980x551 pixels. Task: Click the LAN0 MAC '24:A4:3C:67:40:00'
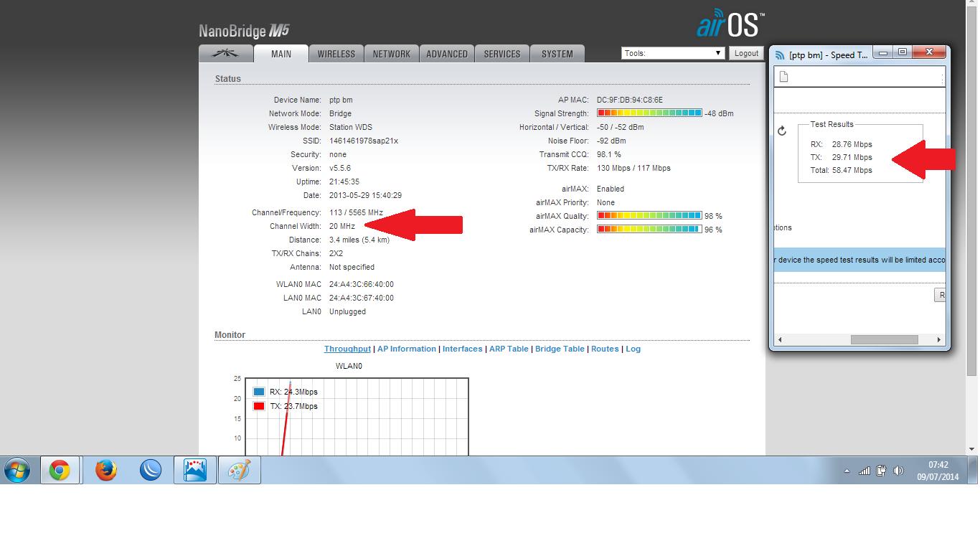pos(362,298)
